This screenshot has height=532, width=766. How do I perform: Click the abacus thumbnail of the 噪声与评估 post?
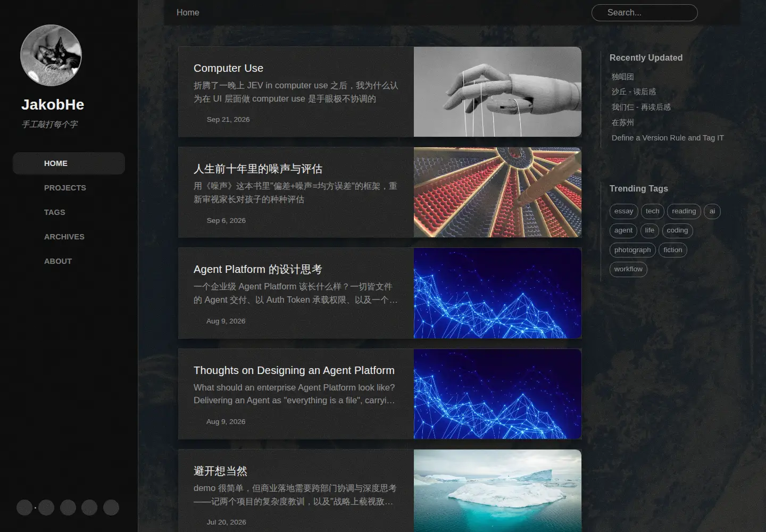[x=497, y=192]
